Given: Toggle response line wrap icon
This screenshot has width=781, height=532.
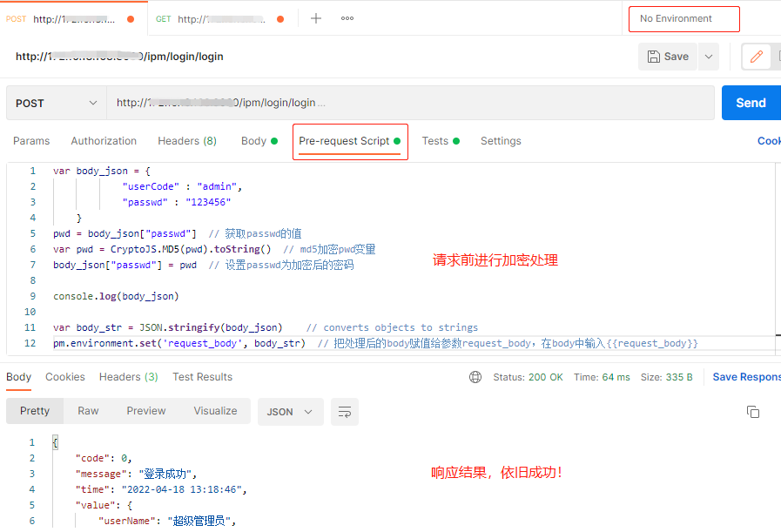Looking at the screenshot, I should coord(345,412).
